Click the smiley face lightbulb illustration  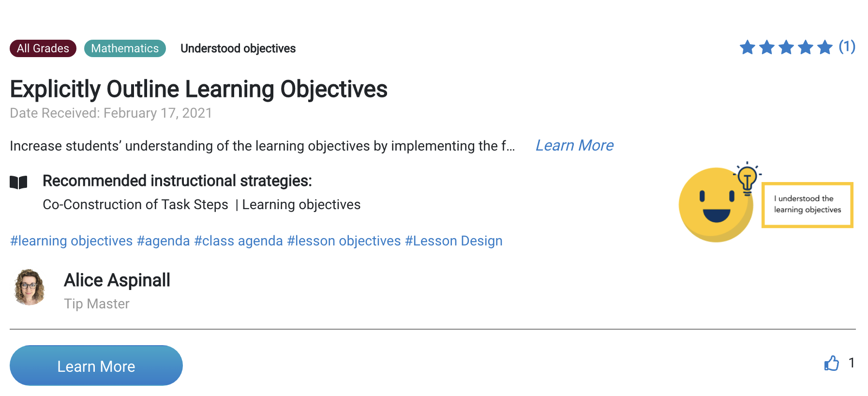[x=717, y=203]
